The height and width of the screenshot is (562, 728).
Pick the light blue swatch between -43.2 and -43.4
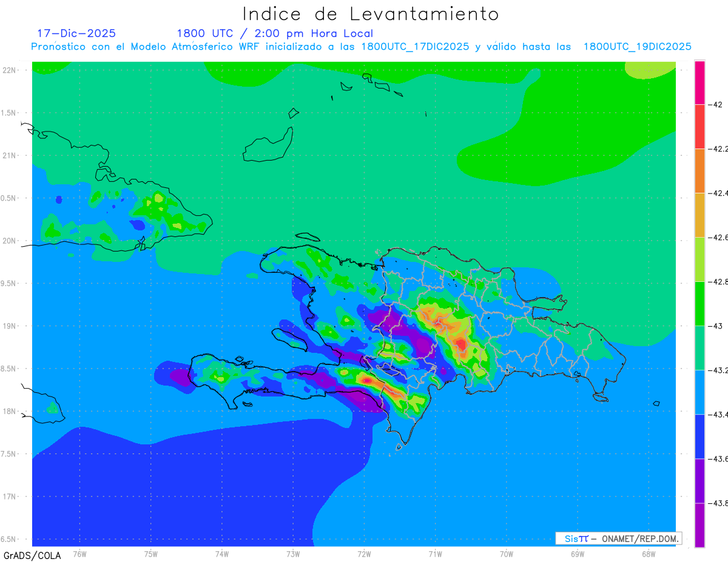point(699,392)
